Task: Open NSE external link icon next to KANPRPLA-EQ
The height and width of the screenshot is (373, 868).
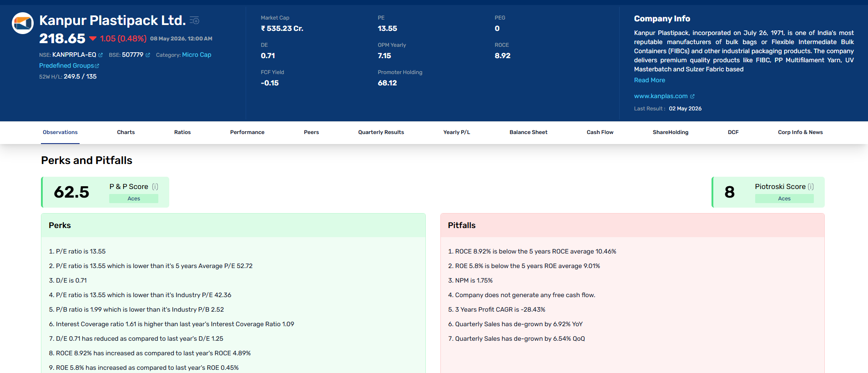Action: (101, 55)
